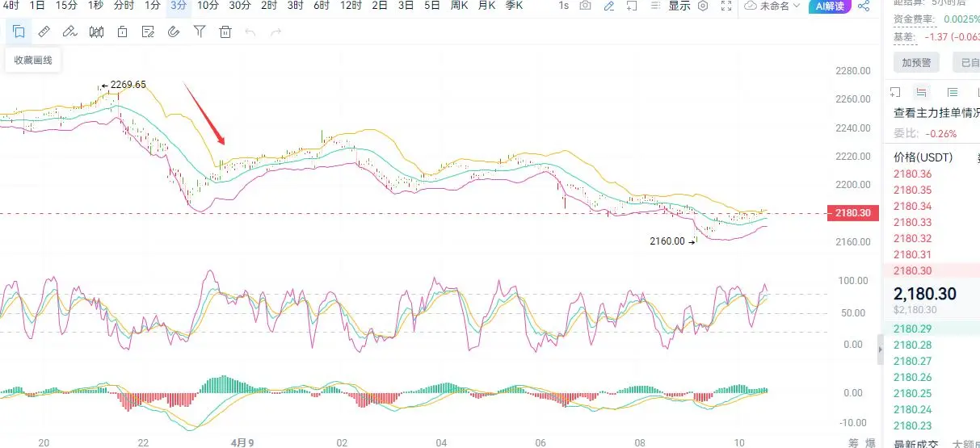Toggle the lock drawings icon
The height and width of the screenshot is (448, 980).
click(122, 32)
